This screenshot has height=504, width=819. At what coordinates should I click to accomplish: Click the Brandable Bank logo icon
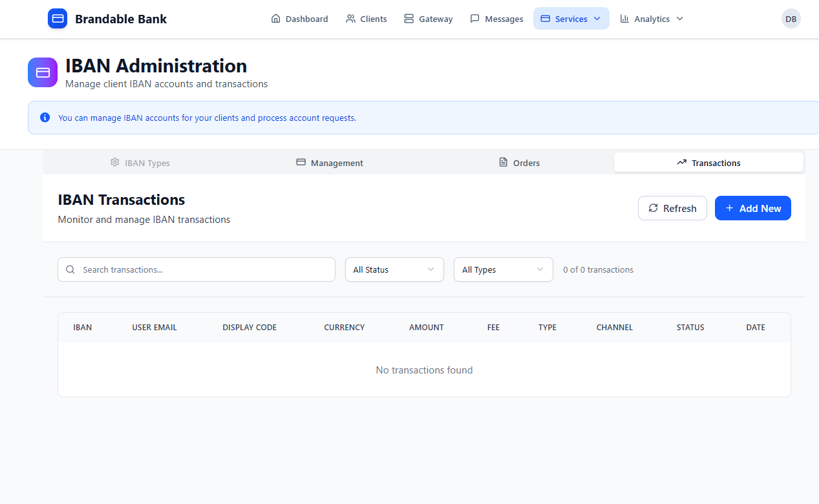point(58,18)
